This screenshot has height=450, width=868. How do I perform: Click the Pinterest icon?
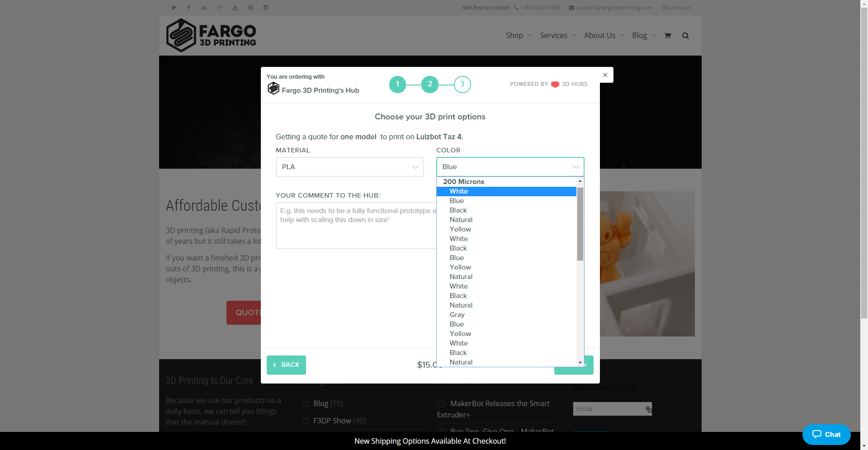coord(250,8)
